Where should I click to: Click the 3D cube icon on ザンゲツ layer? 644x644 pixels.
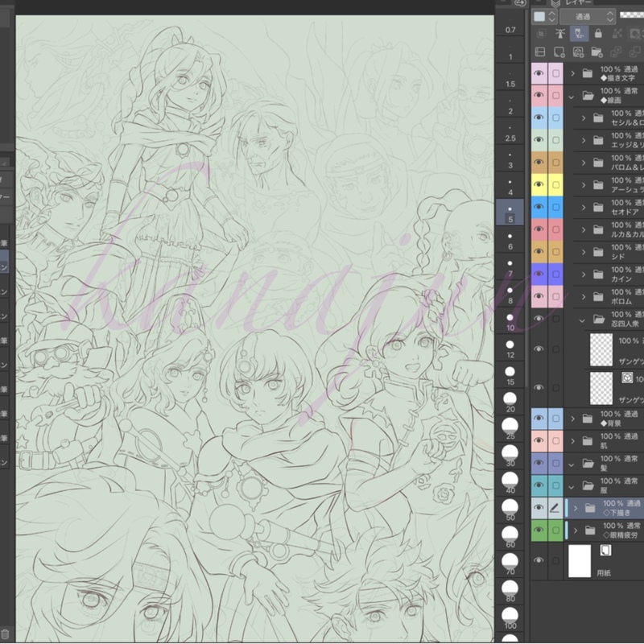[627, 378]
